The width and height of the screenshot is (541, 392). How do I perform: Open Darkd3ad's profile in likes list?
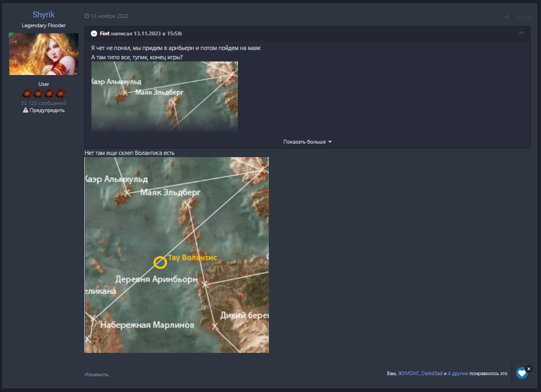[x=432, y=374]
